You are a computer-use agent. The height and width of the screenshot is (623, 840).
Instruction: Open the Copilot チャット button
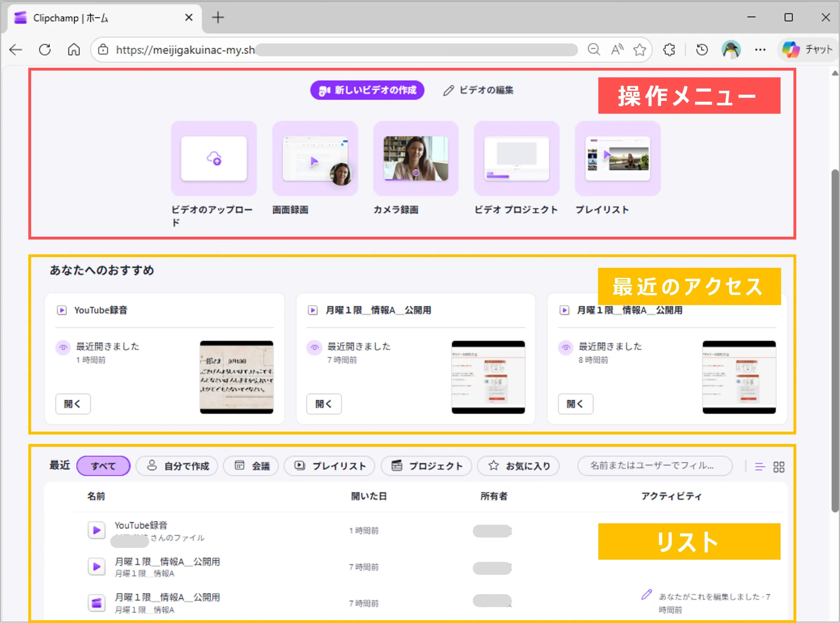808,50
